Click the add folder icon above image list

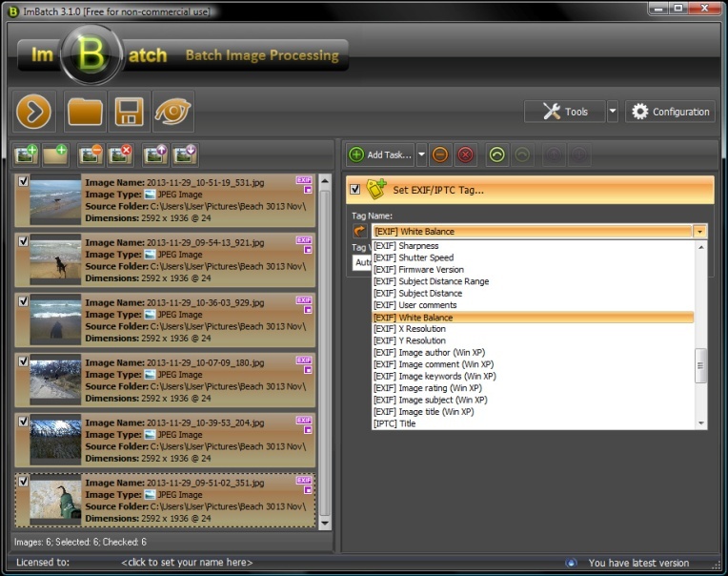(55, 154)
